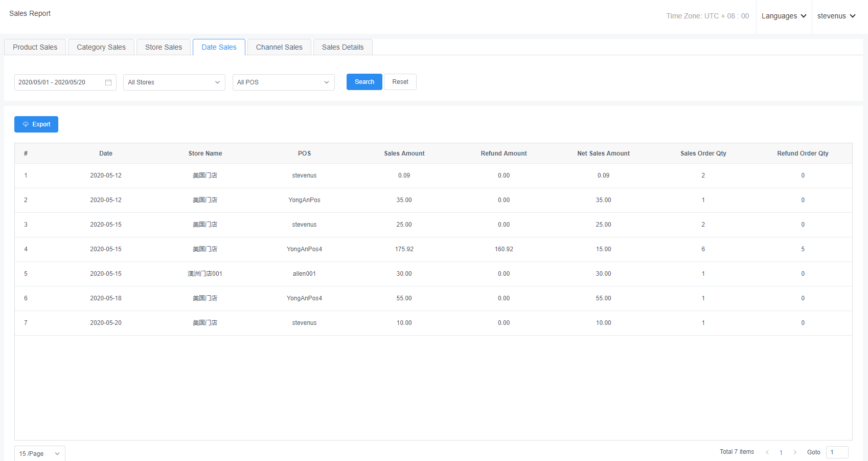Select page 1 in pagination
Screen dimensions: 868x461
tap(781, 452)
